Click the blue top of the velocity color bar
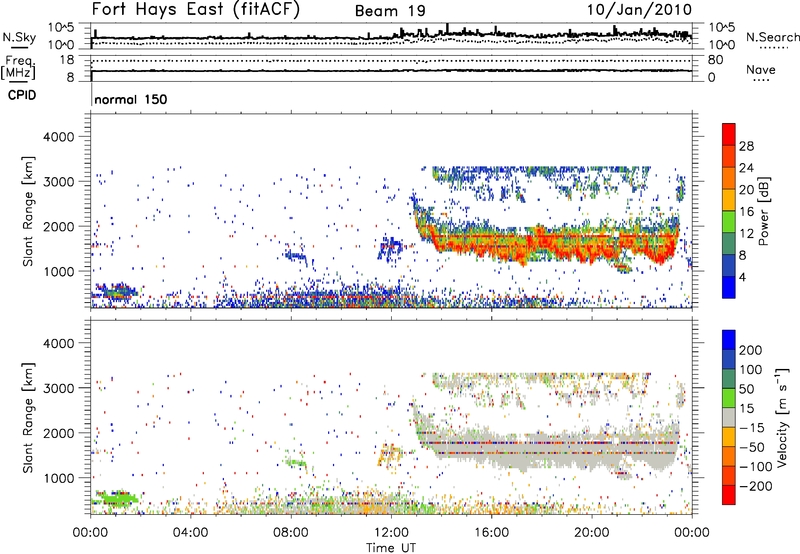This screenshot has height=554, width=800. tap(729, 339)
